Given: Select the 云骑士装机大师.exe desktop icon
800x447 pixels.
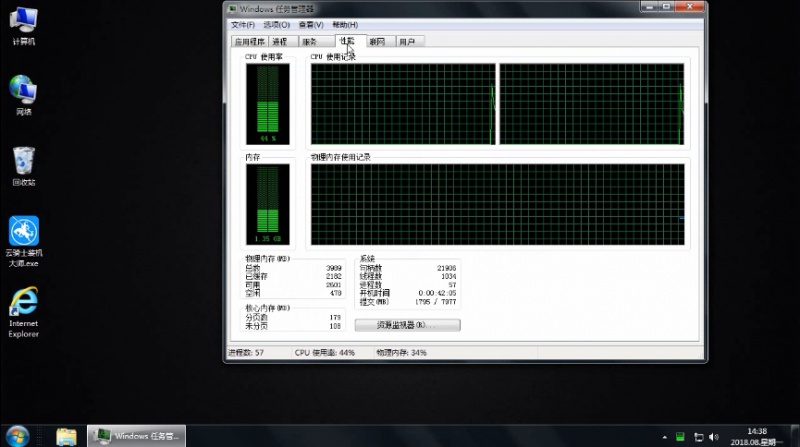Looking at the screenshot, I should tap(23, 242).
